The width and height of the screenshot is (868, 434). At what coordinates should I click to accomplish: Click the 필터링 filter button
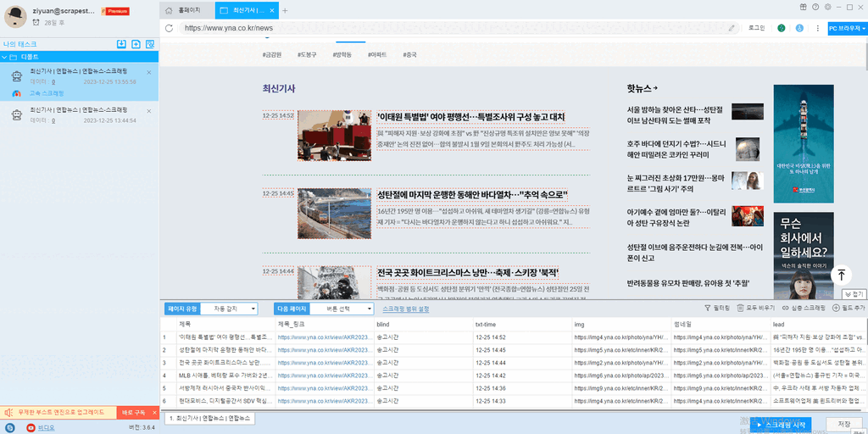pos(717,308)
